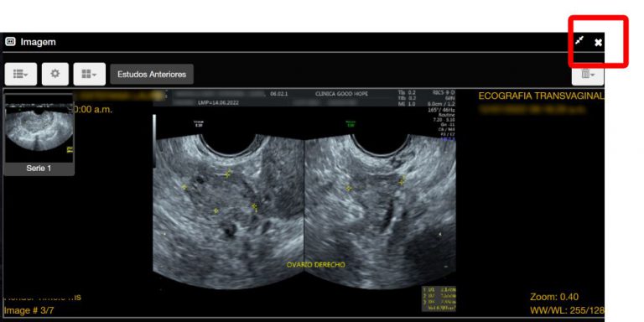Open Estudos Anteriores
Screen dimensions: 644x322
coord(152,75)
